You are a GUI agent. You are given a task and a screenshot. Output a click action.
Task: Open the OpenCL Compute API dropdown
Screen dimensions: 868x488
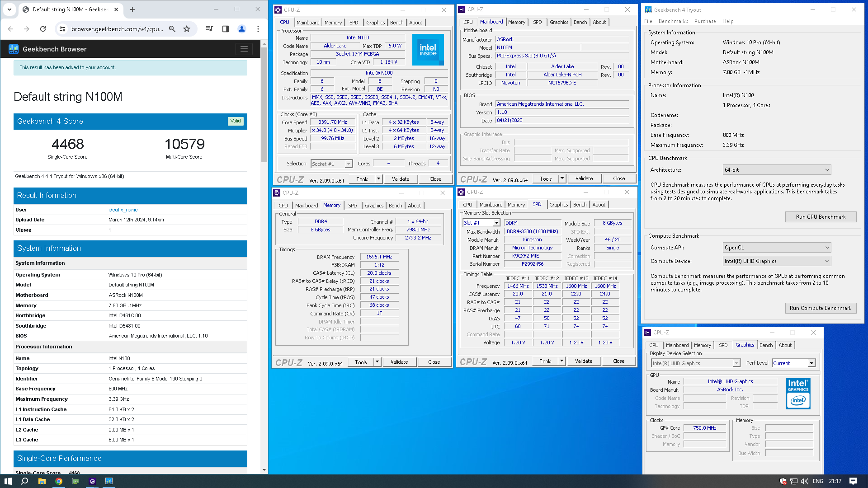pyautogui.click(x=777, y=248)
